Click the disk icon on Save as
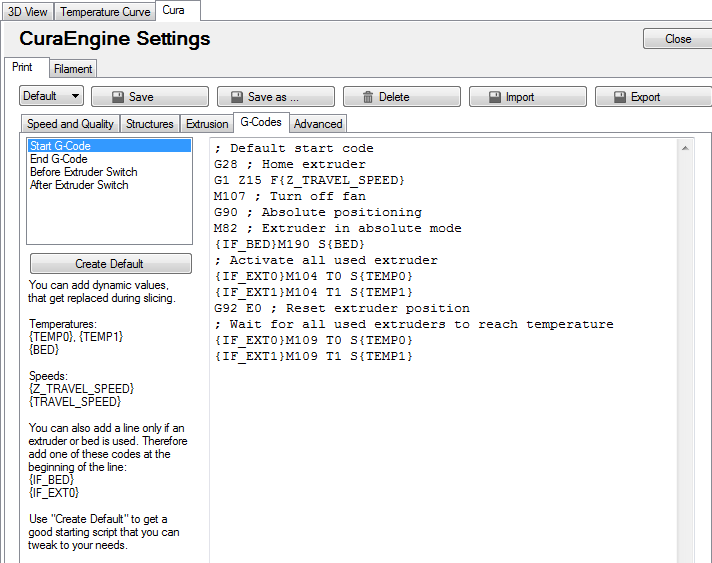 [x=237, y=97]
